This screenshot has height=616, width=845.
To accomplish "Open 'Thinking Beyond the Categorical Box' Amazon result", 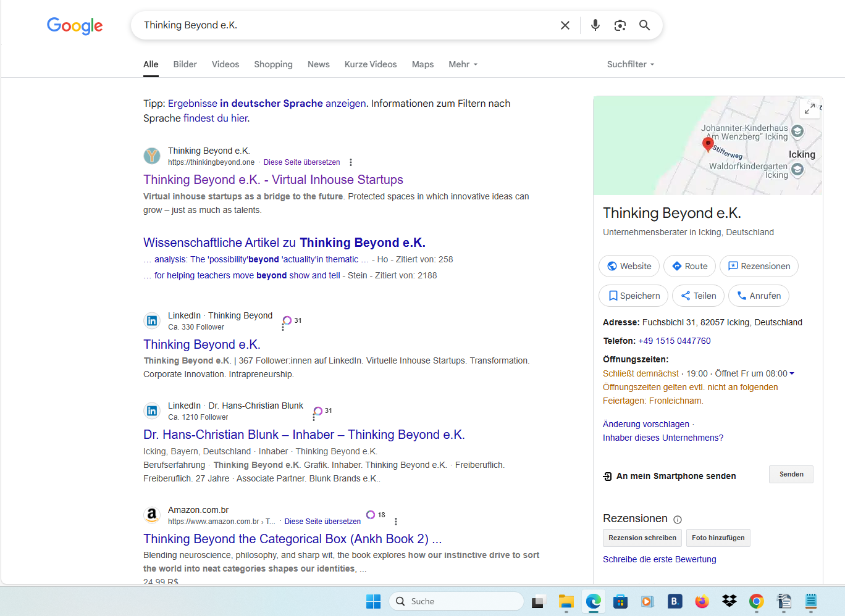I will pyautogui.click(x=292, y=539).
